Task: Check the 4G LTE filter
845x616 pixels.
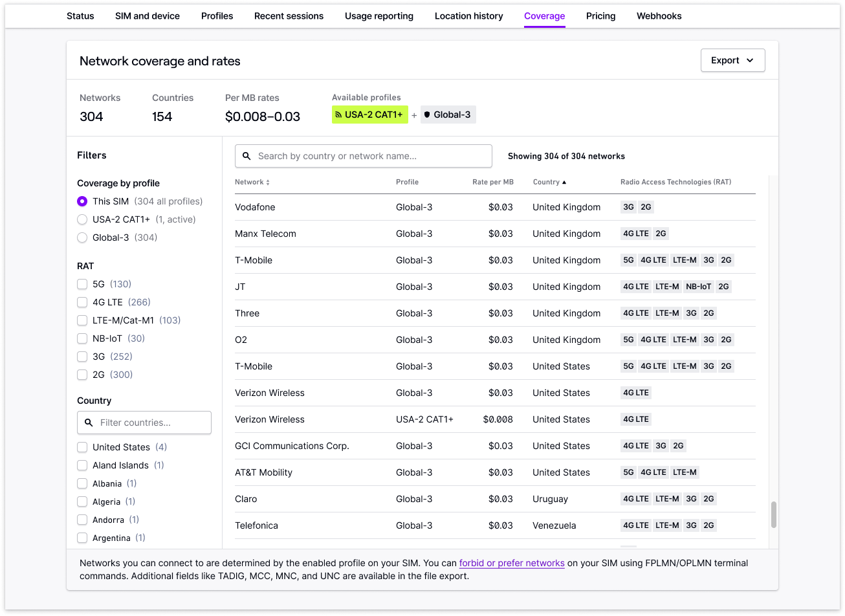Action: [x=82, y=302]
